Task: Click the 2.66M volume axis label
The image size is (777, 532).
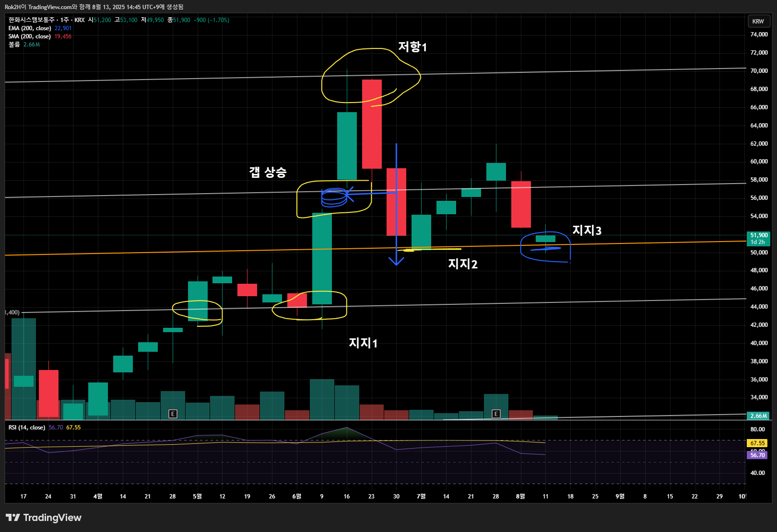Action: coord(759,416)
